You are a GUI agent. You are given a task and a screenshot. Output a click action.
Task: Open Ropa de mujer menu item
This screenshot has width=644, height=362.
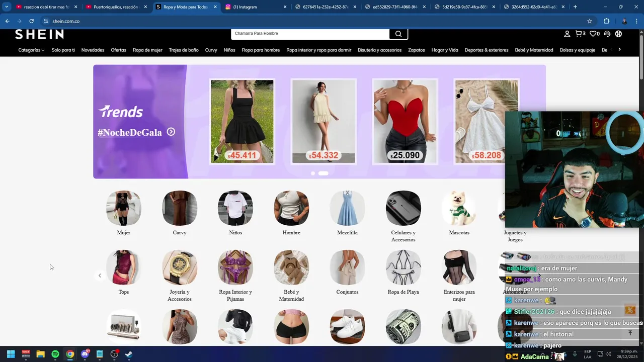pos(147,50)
